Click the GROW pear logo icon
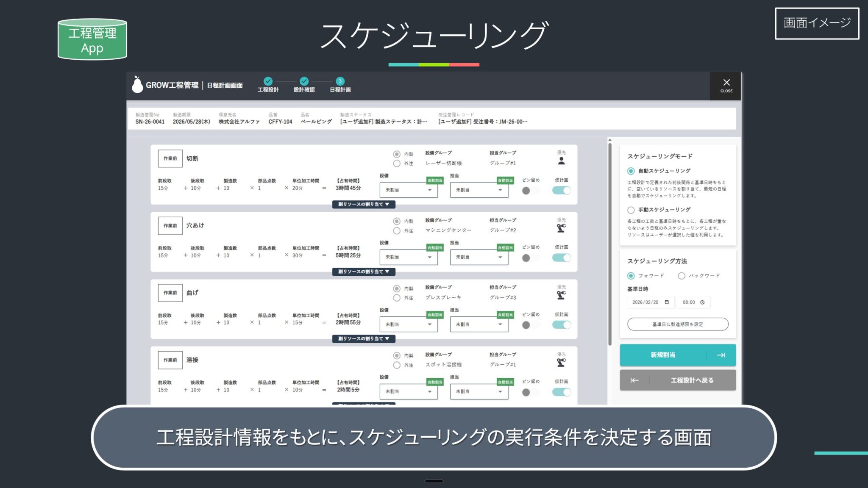 [x=137, y=85]
